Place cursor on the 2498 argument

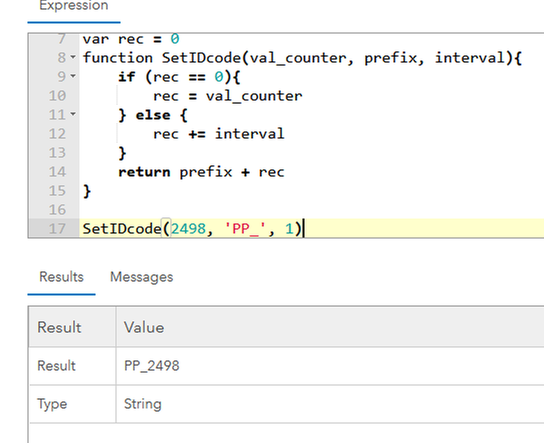pos(188,229)
